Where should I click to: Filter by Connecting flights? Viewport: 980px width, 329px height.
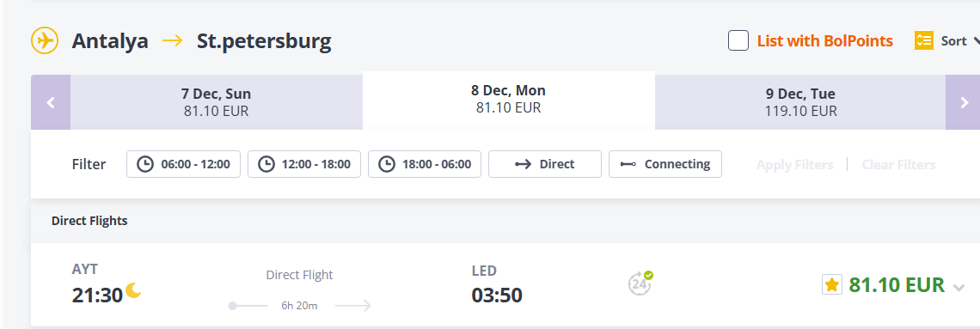click(665, 164)
